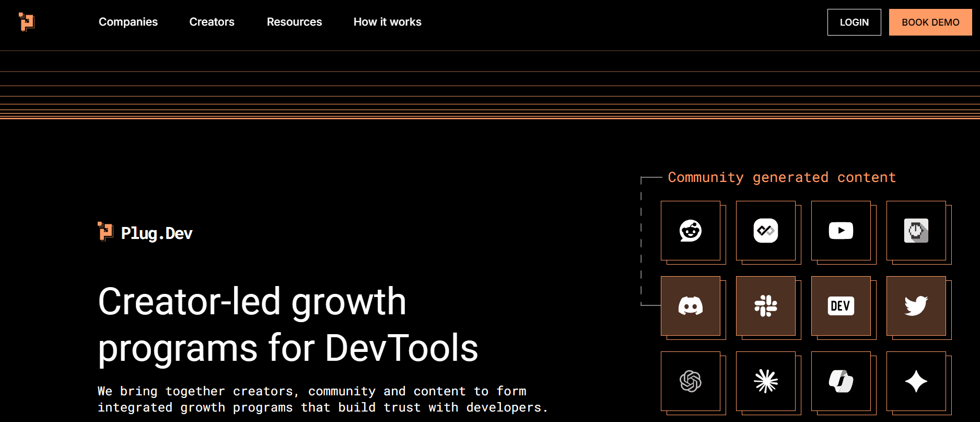980x422 pixels.
Task: Select the ChatGPT icon tile
Action: pyautogui.click(x=691, y=381)
